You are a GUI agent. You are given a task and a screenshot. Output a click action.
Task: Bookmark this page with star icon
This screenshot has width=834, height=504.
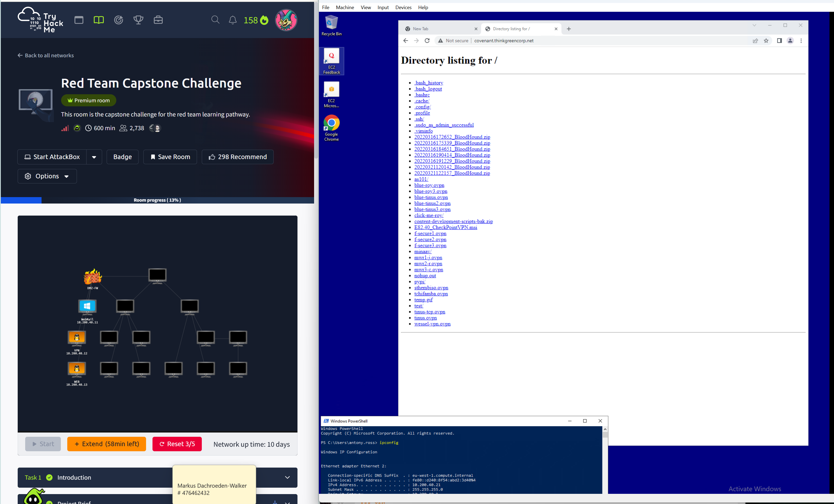(x=766, y=41)
